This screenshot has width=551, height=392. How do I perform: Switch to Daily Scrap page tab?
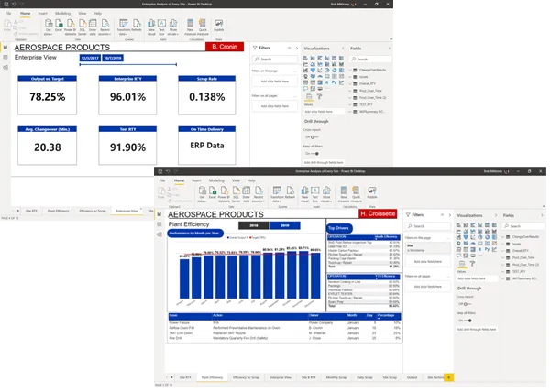365,377
